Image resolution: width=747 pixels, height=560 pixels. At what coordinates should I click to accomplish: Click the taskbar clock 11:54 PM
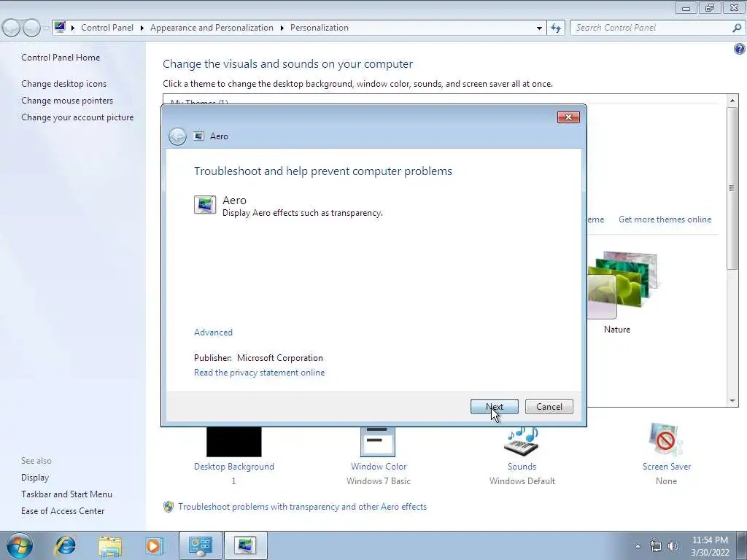coord(710,540)
